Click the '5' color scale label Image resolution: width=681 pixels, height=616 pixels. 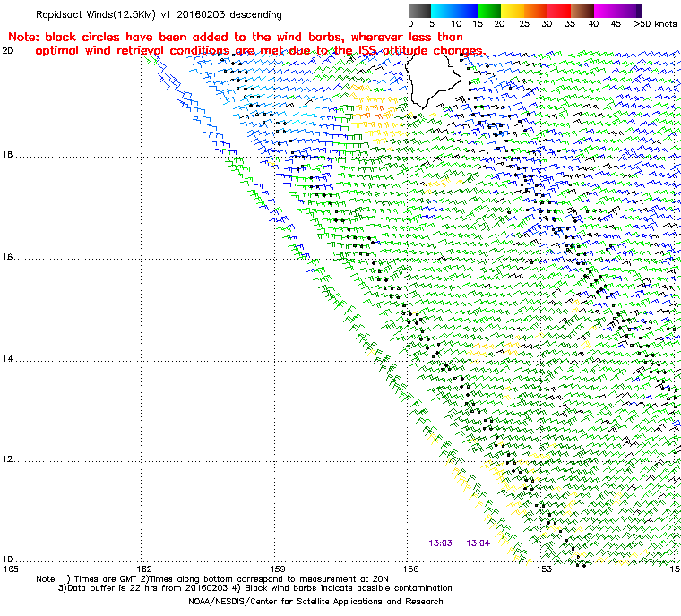[432, 24]
